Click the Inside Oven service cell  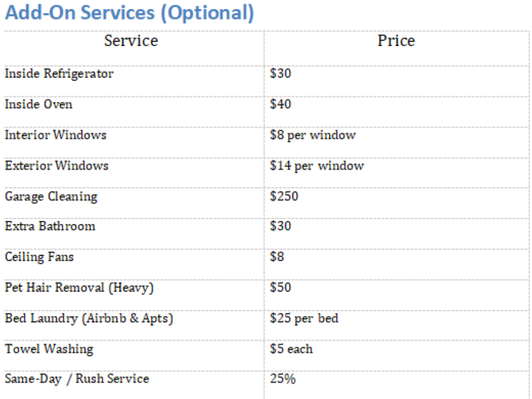tap(39, 104)
